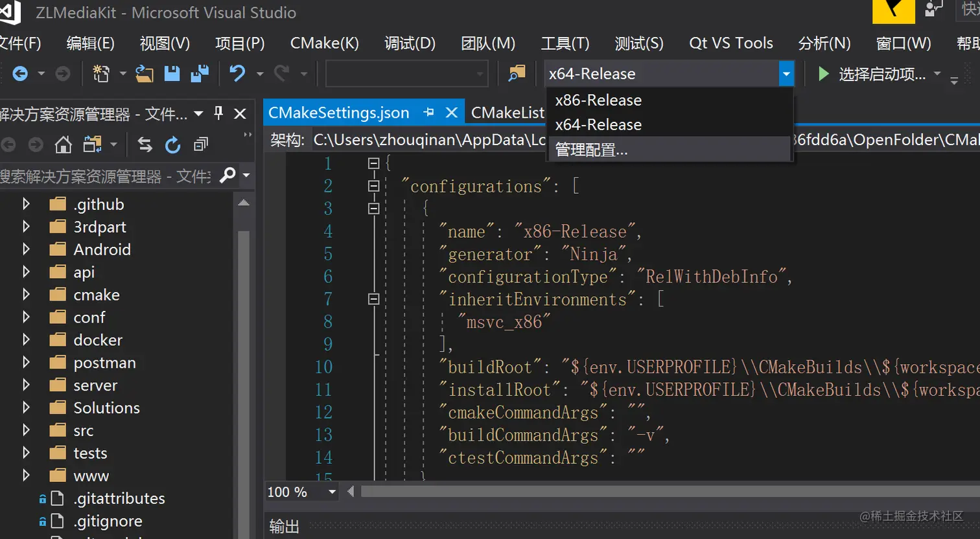Screen dimensions: 980x539
Task: Click the yellow notification flag icon
Action: point(894,11)
